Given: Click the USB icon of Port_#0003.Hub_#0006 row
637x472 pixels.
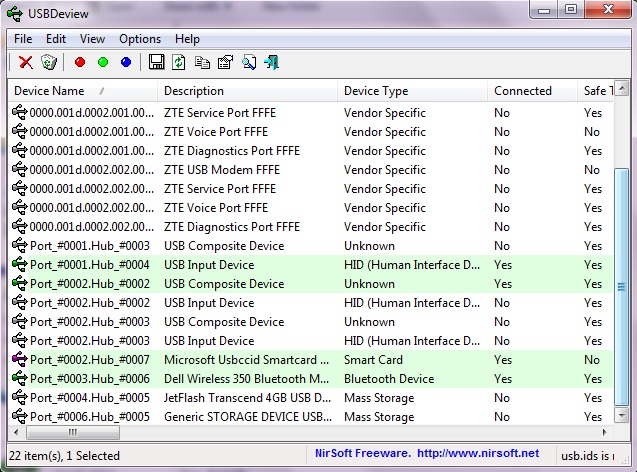Looking at the screenshot, I should [20, 379].
